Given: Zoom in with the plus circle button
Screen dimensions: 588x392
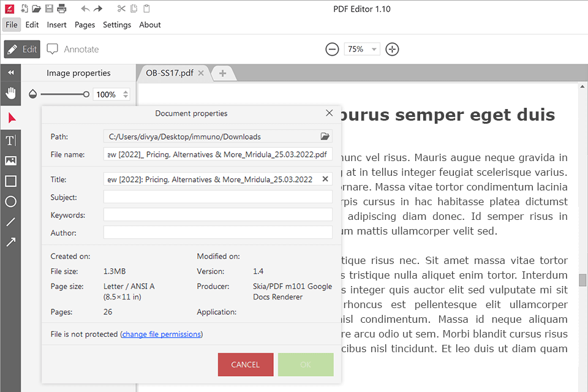Looking at the screenshot, I should [392, 49].
